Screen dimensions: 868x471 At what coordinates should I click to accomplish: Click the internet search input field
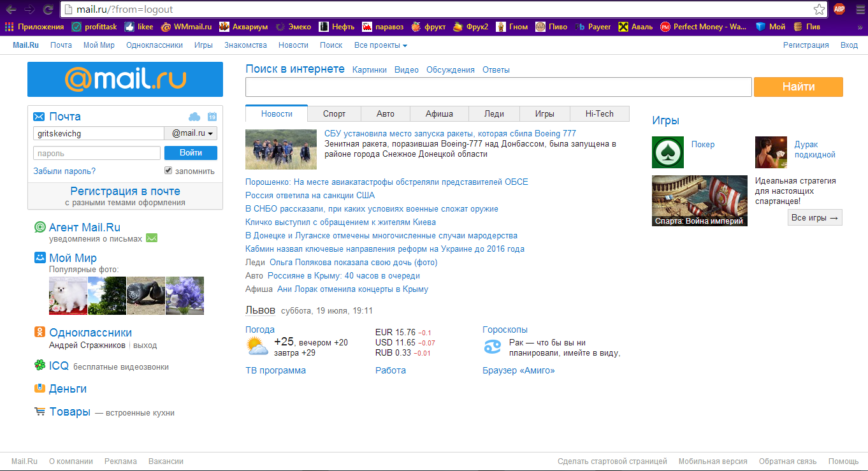coord(498,87)
